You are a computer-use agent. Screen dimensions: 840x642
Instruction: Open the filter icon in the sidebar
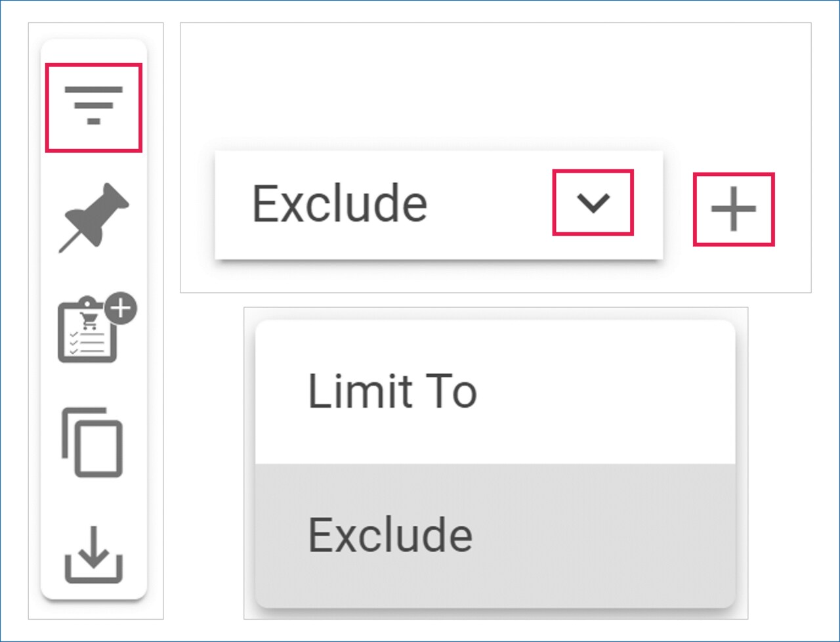coord(93,107)
